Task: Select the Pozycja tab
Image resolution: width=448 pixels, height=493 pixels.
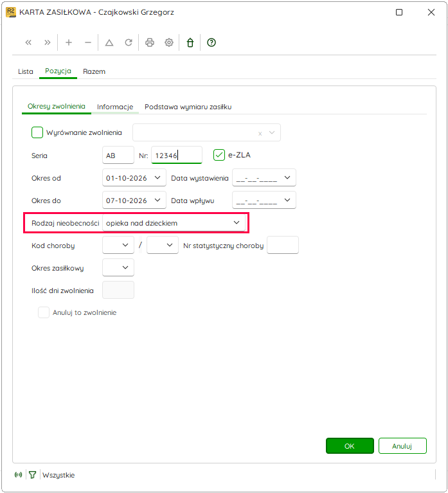Action: [x=58, y=71]
